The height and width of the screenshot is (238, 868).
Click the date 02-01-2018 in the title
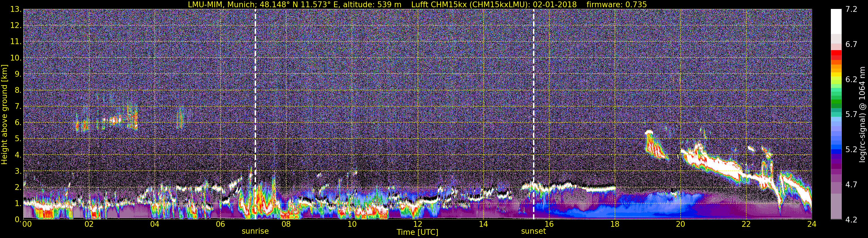click(555, 4)
